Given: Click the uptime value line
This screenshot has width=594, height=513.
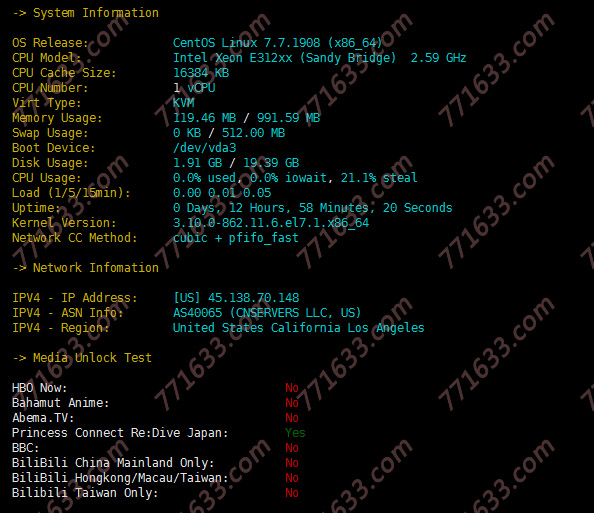Looking at the screenshot, I should [313, 208].
